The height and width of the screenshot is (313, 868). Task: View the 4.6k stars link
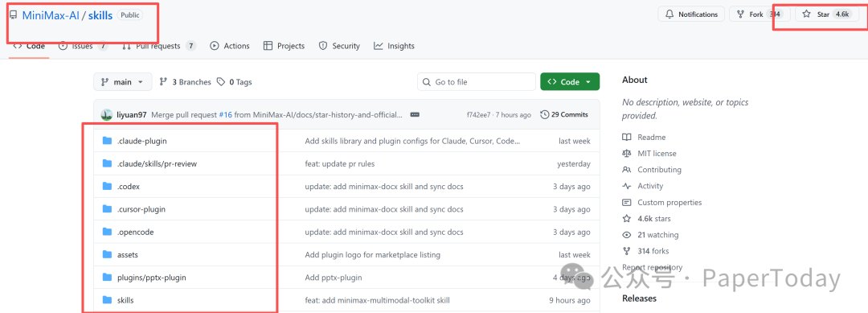coord(654,219)
